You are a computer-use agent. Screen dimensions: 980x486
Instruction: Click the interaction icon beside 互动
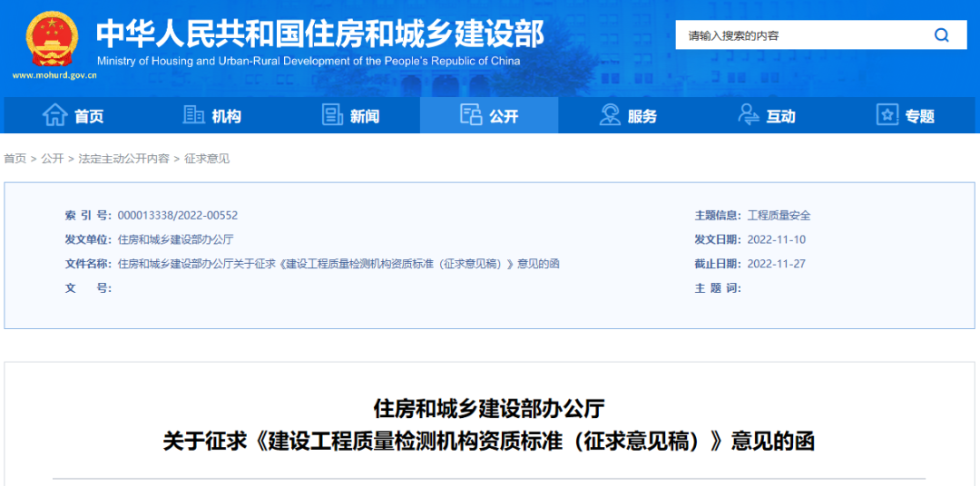749,115
